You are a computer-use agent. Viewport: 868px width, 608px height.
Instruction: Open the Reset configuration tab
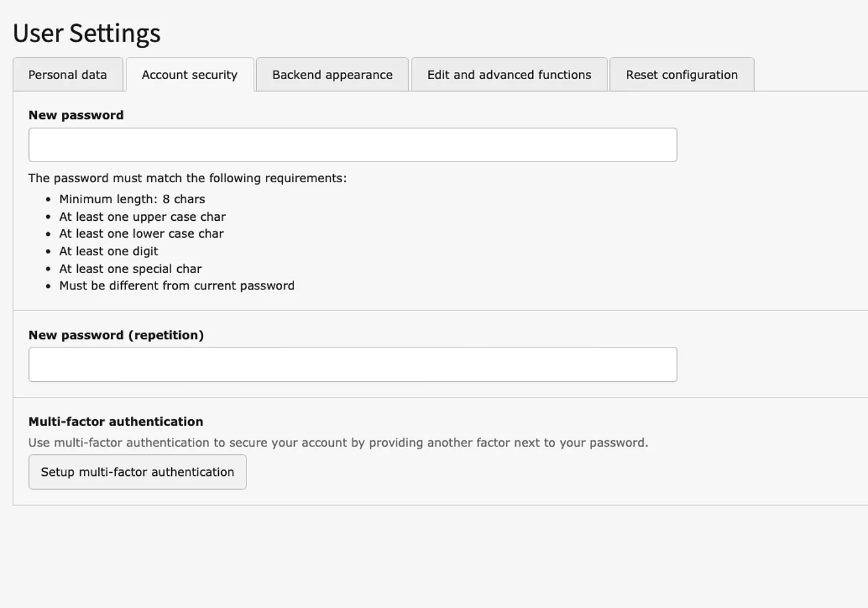[681, 75]
